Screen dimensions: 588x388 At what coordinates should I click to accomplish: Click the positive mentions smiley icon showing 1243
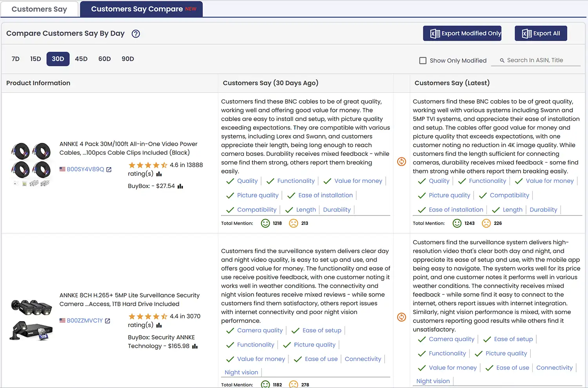coord(457,223)
